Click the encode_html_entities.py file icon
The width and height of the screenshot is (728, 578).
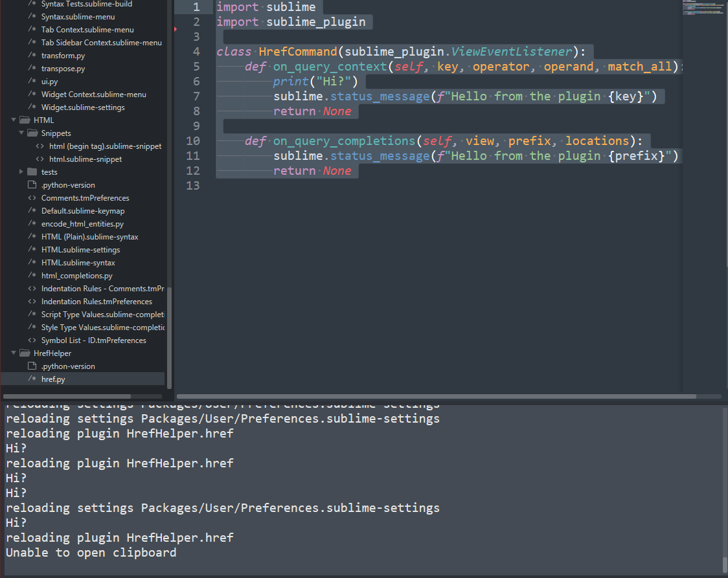click(x=32, y=223)
